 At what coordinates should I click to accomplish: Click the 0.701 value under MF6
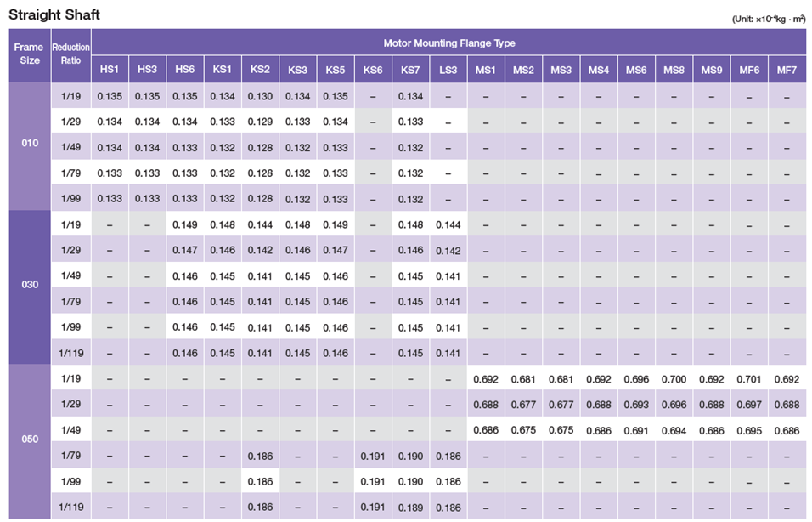click(748, 379)
